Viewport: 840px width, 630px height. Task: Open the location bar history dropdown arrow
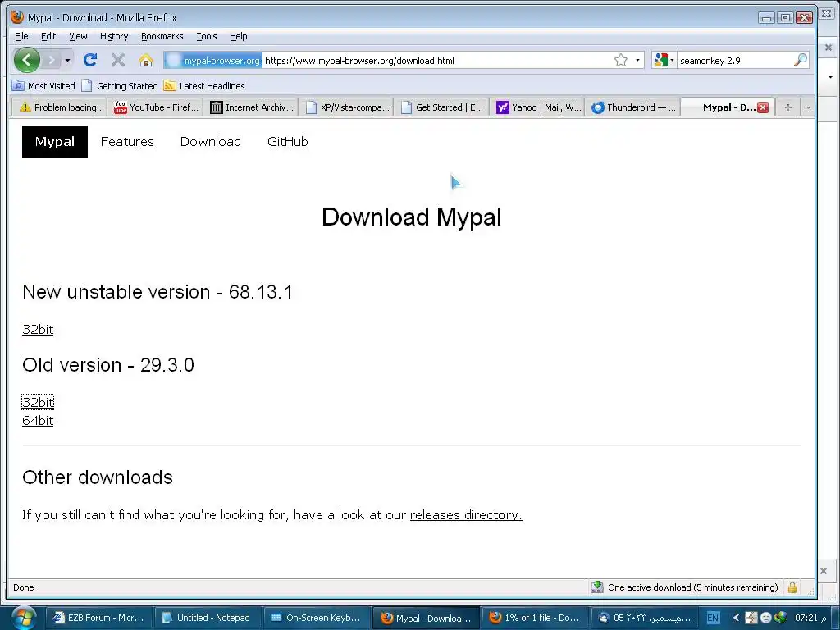tap(637, 60)
